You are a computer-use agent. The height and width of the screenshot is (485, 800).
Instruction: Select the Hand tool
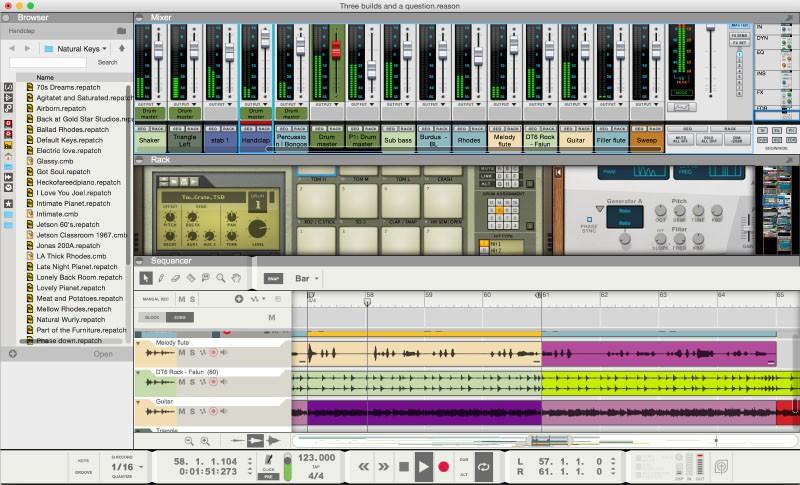(236, 277)
